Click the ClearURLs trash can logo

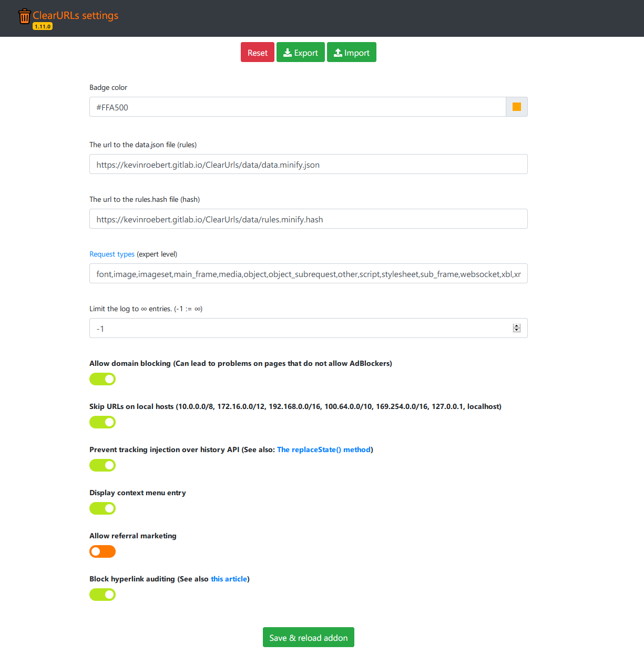24,16
